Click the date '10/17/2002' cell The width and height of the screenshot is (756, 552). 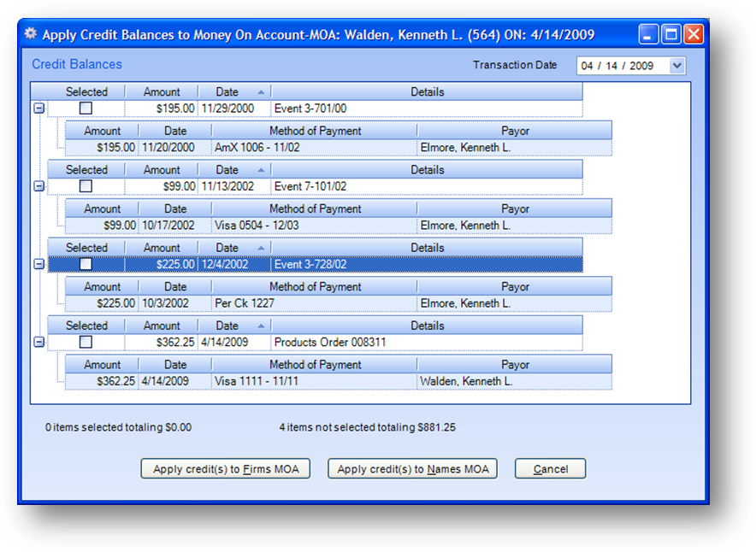click(175, 226)
